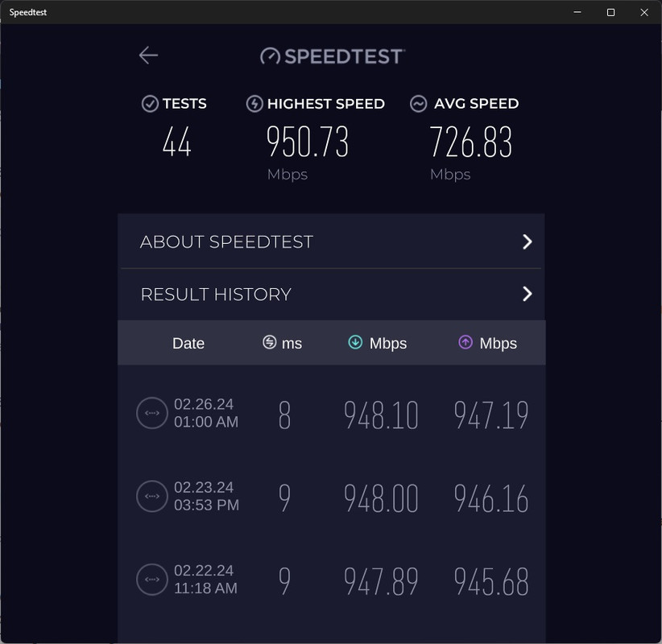Sort results by Date column header
The height and width of the screenshot is (644, 662).
(188, 343)
